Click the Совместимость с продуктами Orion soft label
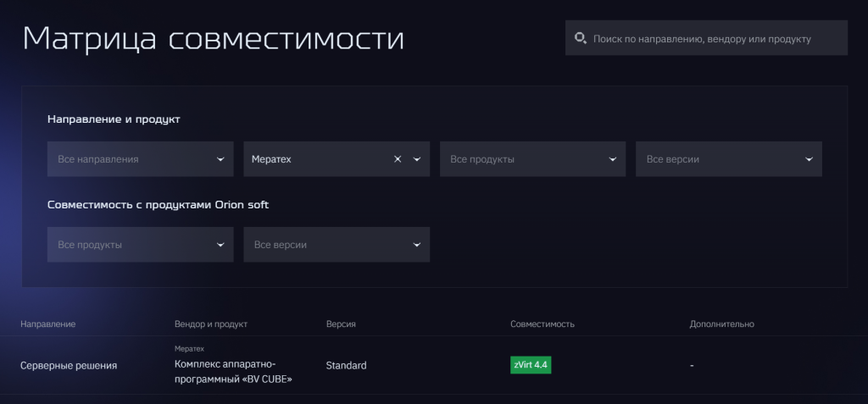This screenshot has height=404, width=868. 159,205
